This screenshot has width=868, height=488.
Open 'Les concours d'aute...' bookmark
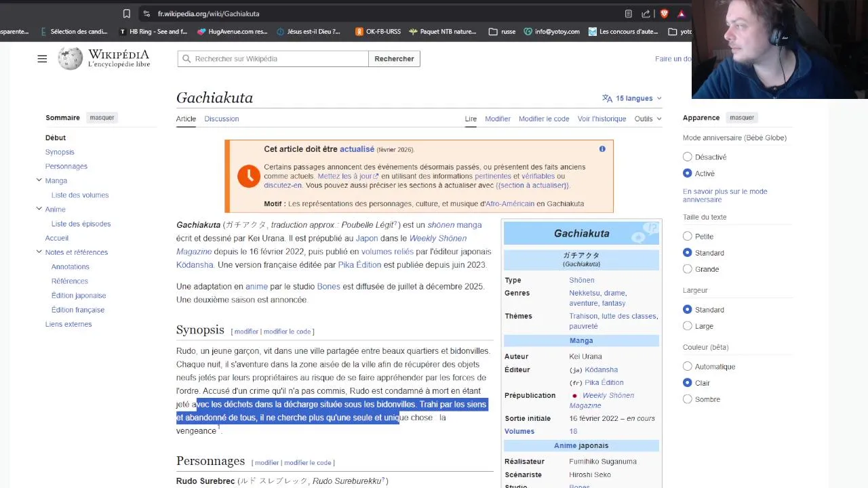coord(623,32)
